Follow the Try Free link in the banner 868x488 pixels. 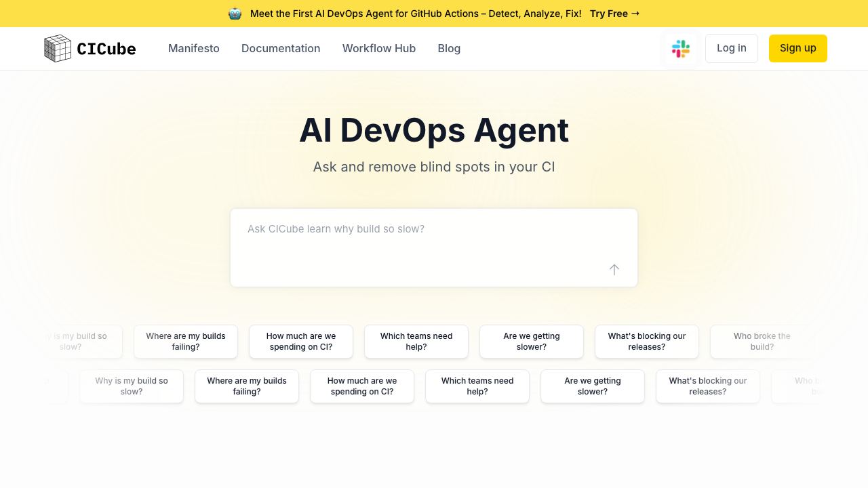coord(614,14)
